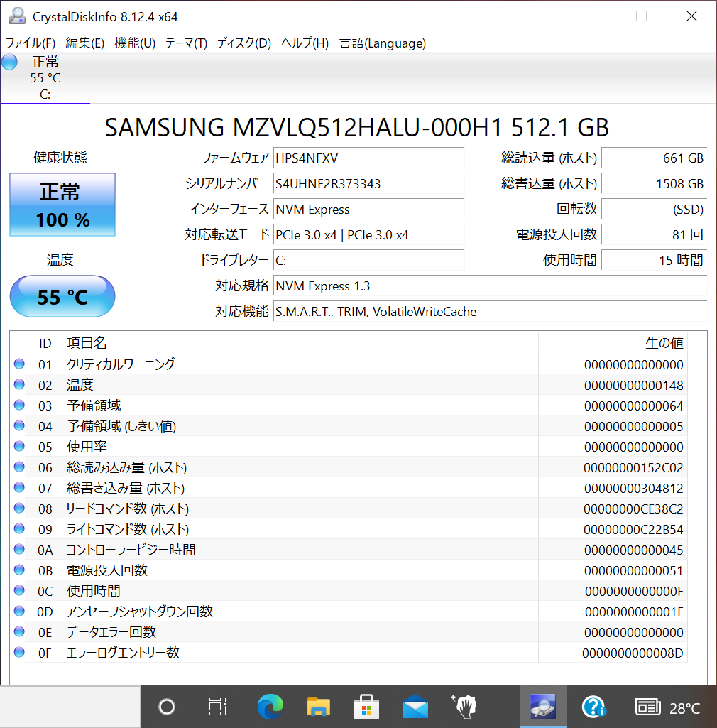Select the クリティカルワーニング attribute name

[x=121, y=364]
